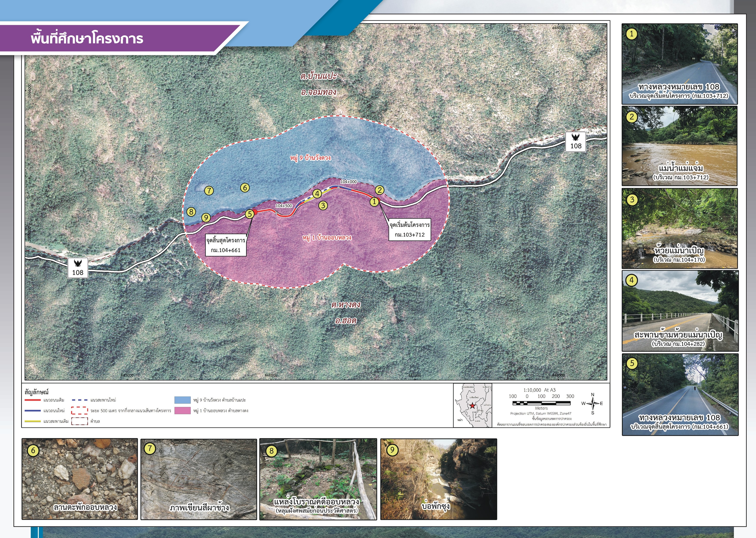Screen dimensions: 756x538
Task: Open photo 5 ทางหลวงหมายเลข 108 กม.104+661
Action: (680, 395)
